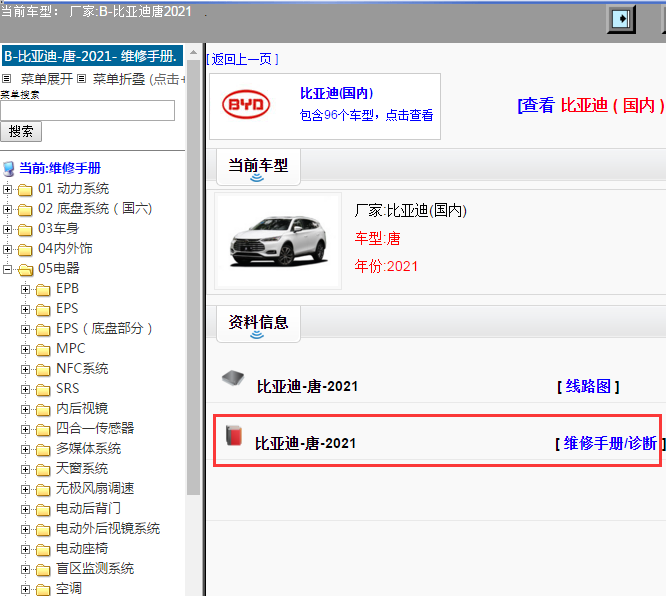666x596 pixels.
Task: Click the folder icon for 03车身
Action: click(x=25, y=229)
